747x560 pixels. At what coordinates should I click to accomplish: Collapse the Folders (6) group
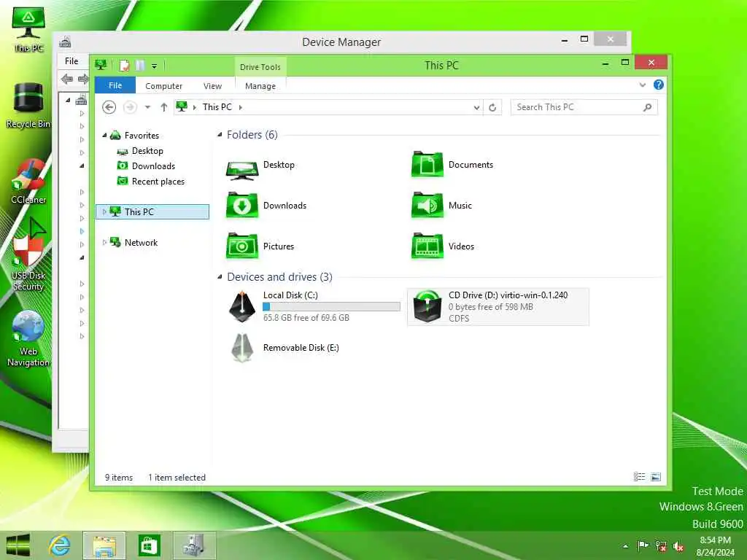pos(220,135)
